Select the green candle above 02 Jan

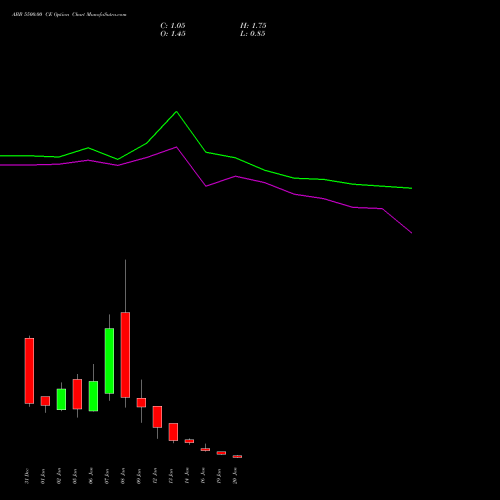[61, 399]
